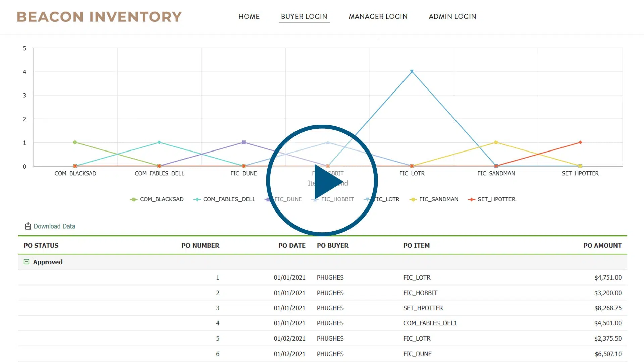Select the Buyer Login tab
The width and height of the screenshot is (644, 362).
click(x=304, y=16)
